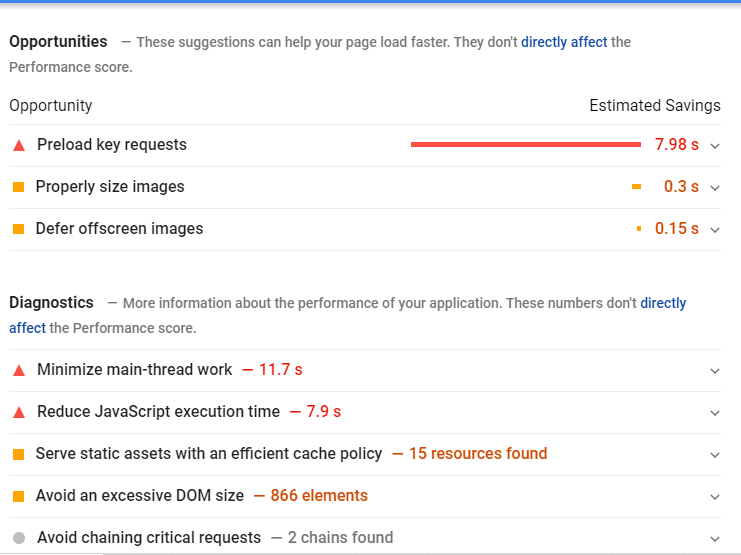
Task: Click red triangle beside Reduce JavaScript execution time
Action: (19, 413)
